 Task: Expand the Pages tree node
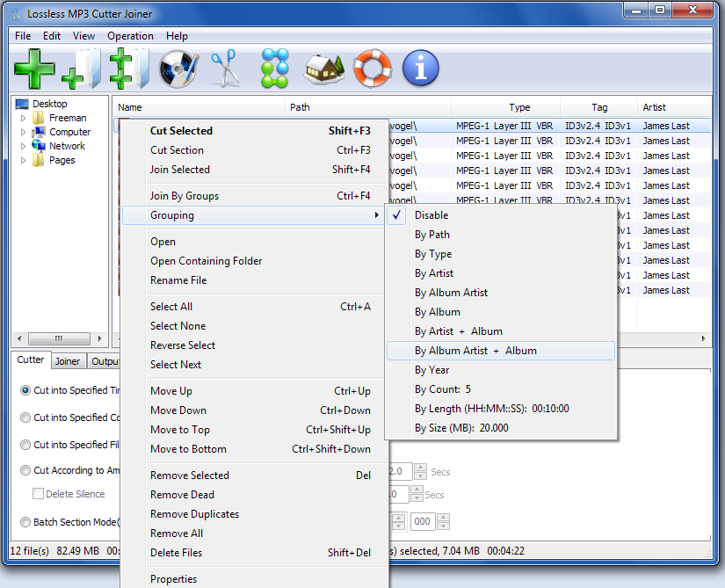tap(23, 161)
